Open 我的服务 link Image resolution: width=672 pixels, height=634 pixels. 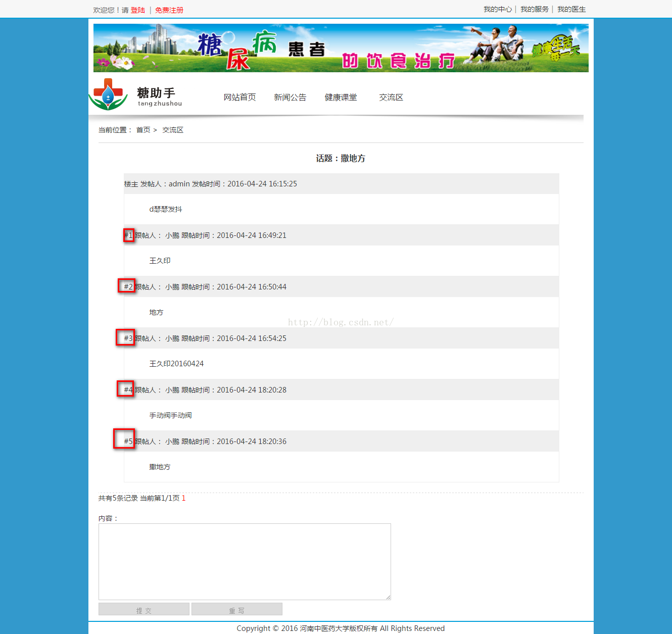[535, 9]
